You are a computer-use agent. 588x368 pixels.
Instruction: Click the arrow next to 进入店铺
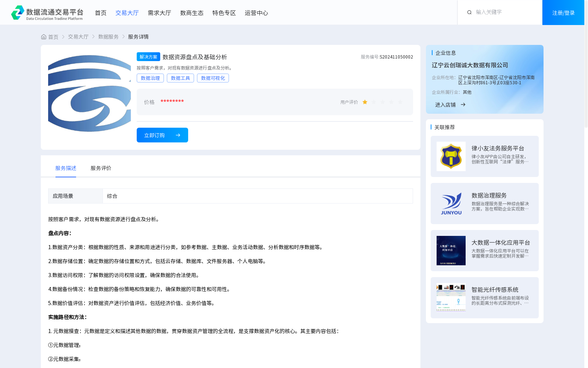click(x=463, y=105)
